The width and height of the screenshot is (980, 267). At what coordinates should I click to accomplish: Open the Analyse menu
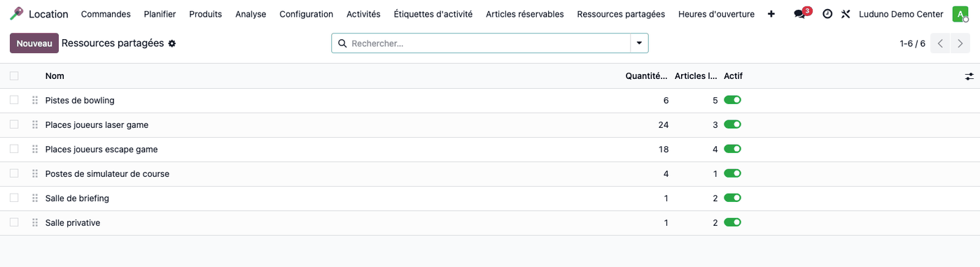pyautogui.click(x=251, y=14)
